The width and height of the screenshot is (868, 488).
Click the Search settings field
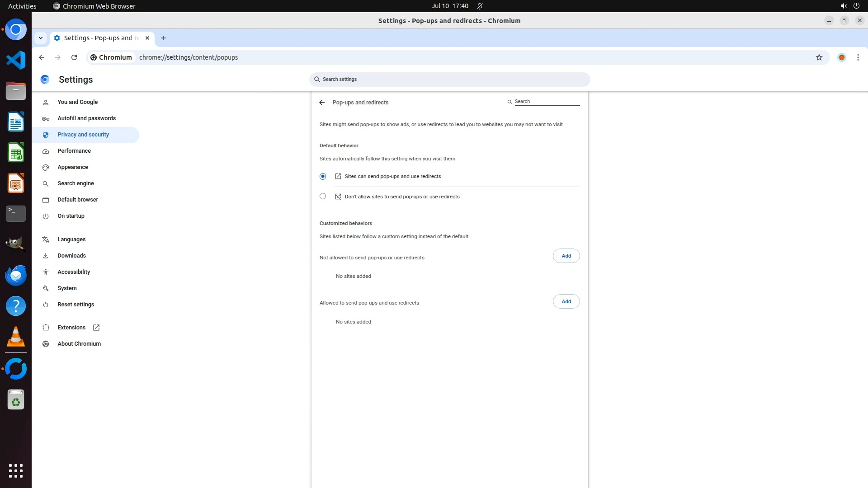tap(449, 79)
